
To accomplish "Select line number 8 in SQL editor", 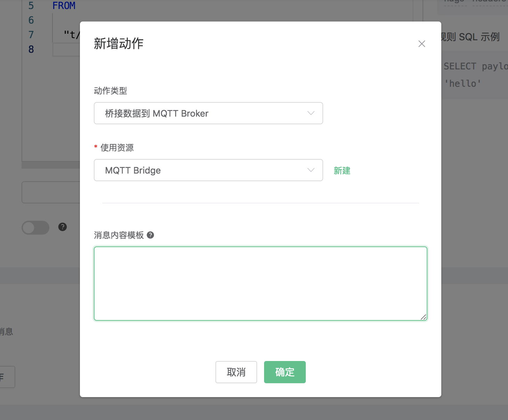I will [31, 49].
